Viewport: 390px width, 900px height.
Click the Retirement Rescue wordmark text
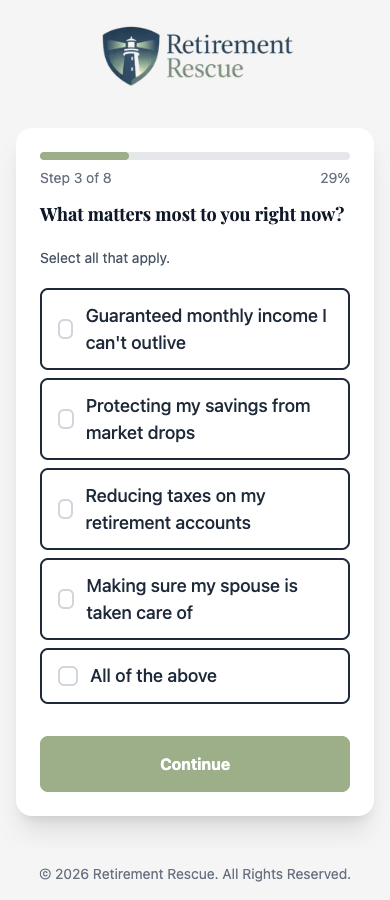(x=229, y=56)
